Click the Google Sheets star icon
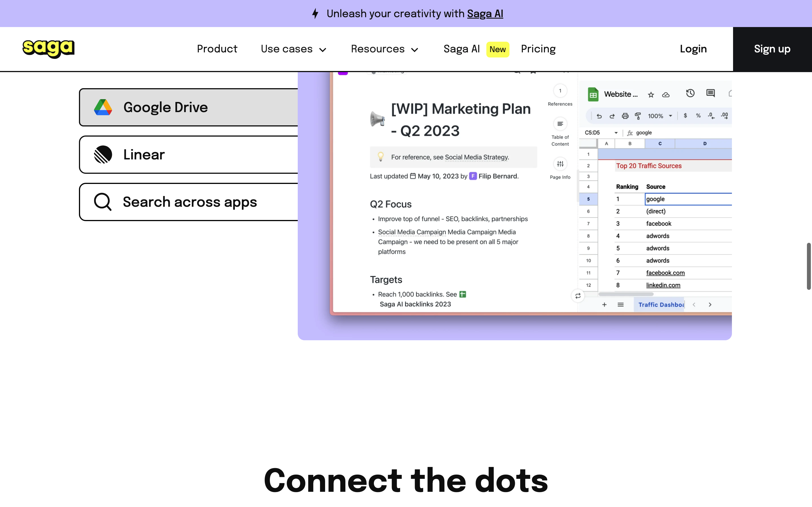The width and height of the screenshot is (812, 507). click(651, 95)
